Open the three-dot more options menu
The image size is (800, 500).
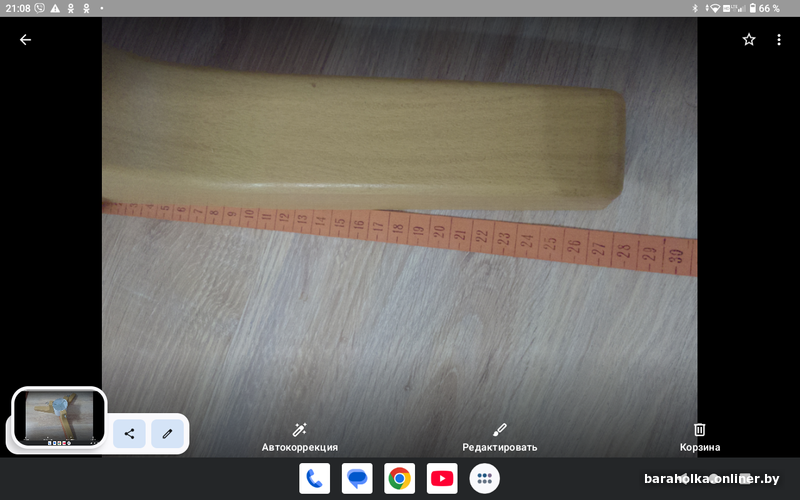[x=779, y=40]
